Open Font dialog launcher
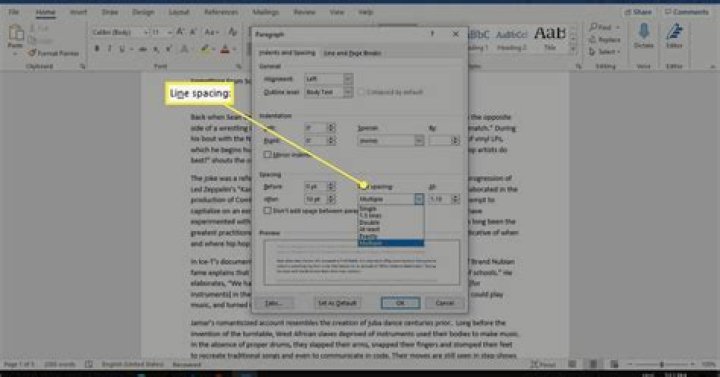Image resolution: width=720 pixels, height=377 pixels. pyautogui.click(x=238, y=67)
